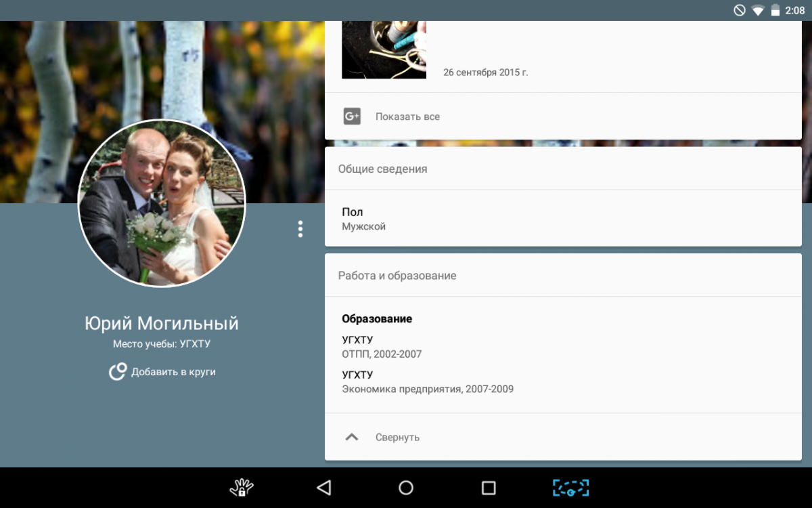Tap the hand lock icon in navigation bar
This screenshot has width=812, height=508.
coord(242,488)
